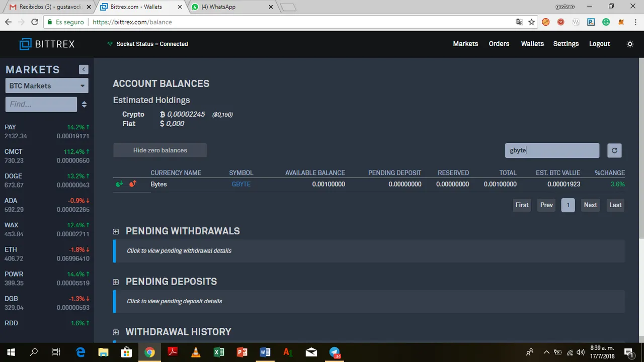Select the DOGE market in sidebar
The height and width of the screenshot is (362, 644).
click(x=47, y=180)
